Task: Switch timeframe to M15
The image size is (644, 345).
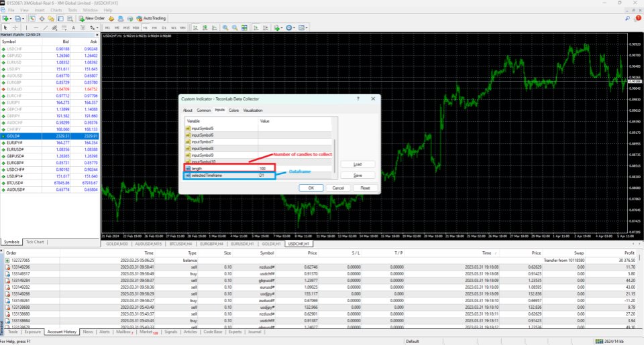Action: pyautogui.click(x=126, y=28)
